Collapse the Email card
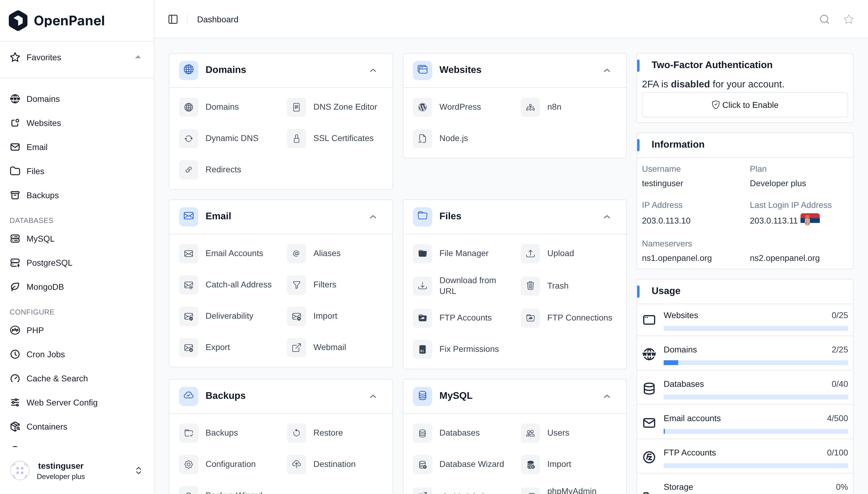 click(x=373, y=217)
